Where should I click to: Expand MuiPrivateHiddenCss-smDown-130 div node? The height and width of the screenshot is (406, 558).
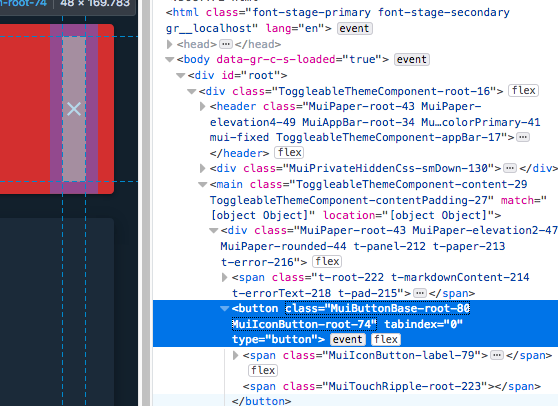(x=202, y=168)
